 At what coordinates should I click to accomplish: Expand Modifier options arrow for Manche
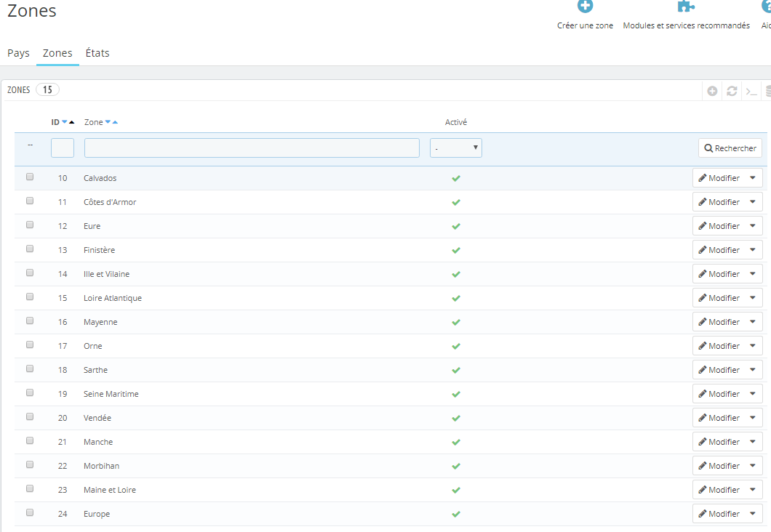click(x=753, y=442)
